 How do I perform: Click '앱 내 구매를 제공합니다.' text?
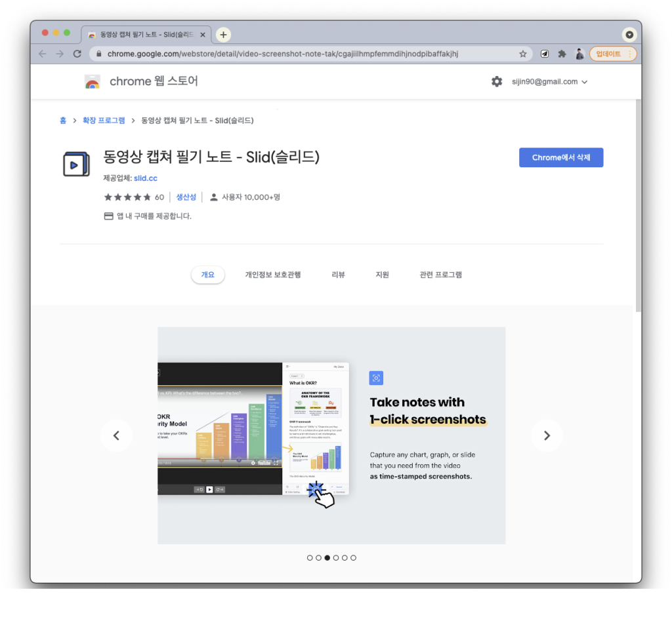pyautogui.click(x=154, y=216)
